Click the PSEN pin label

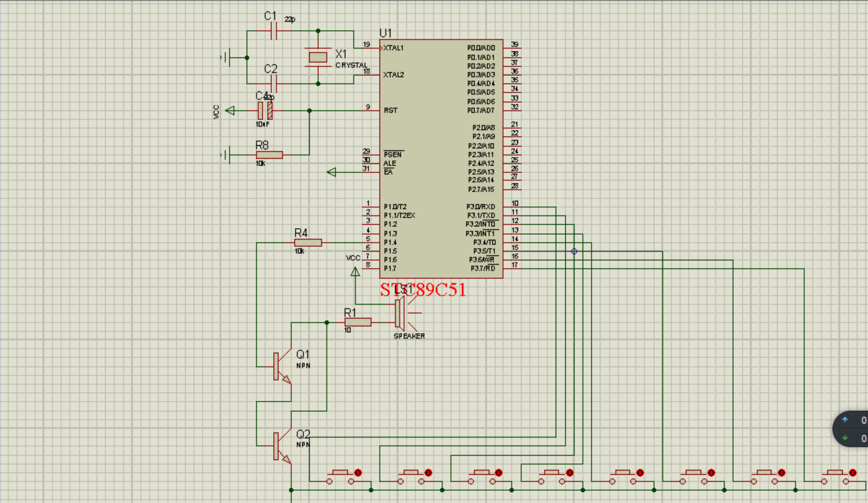point(393,155)
